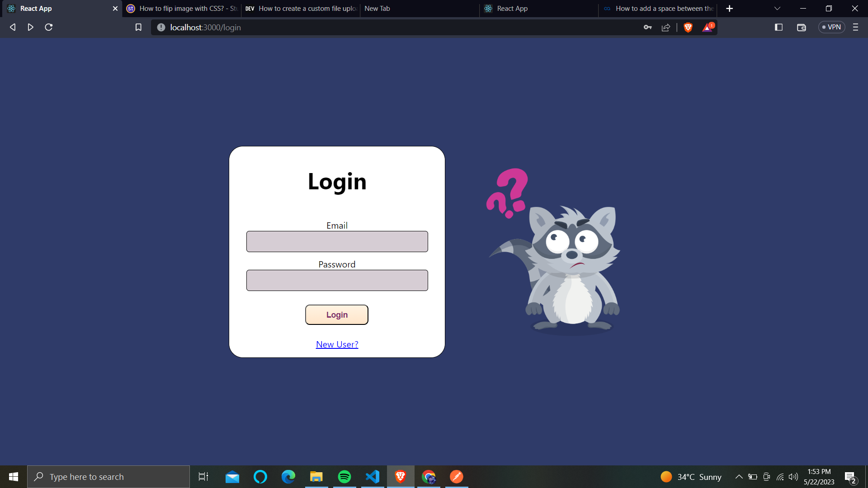The height and width of the screenshot is (488, 868).
Task: Open the Brave Wallet icon
Action: [x=801, y=27]
